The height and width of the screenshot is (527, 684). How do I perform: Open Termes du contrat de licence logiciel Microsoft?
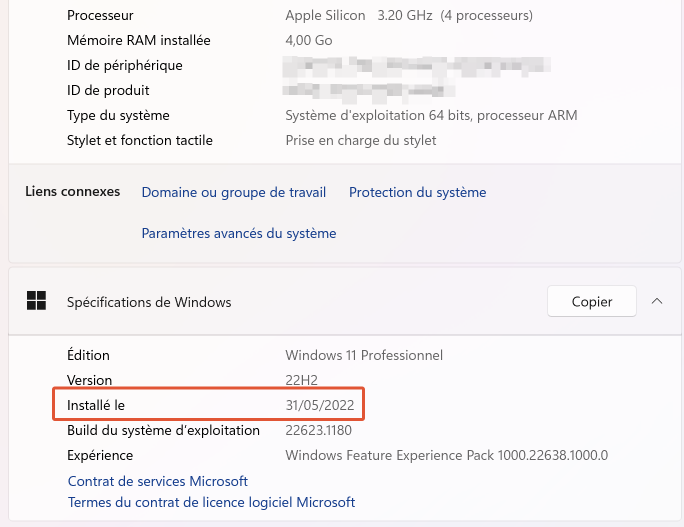[x=212, y=502]
